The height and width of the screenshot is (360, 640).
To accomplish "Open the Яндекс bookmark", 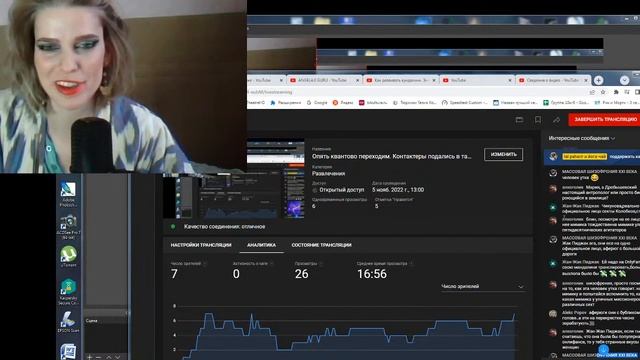I will click(343, 103).
